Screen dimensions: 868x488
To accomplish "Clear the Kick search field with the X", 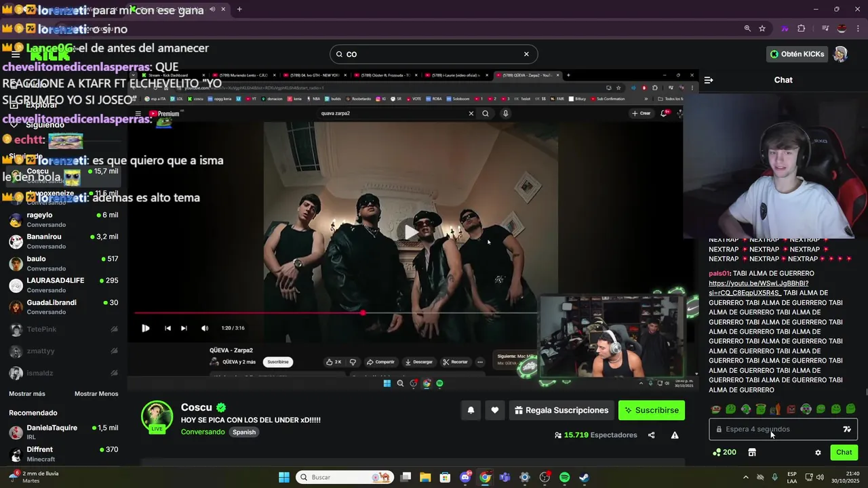I will point(526,54).
